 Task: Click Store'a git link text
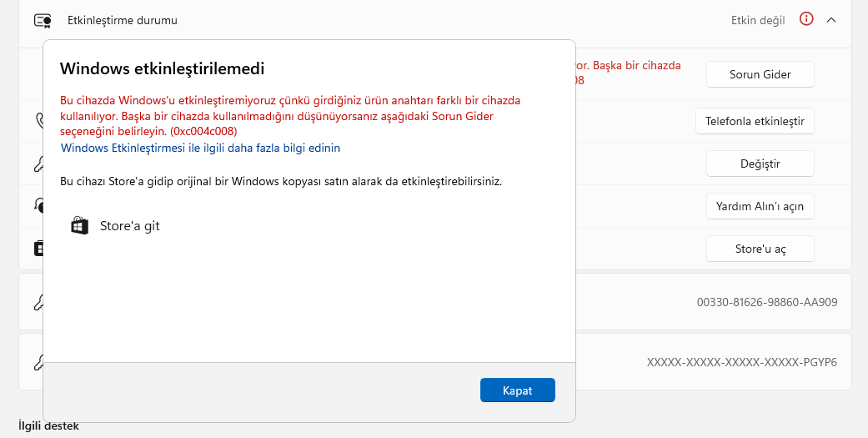[x=129, y=226]
